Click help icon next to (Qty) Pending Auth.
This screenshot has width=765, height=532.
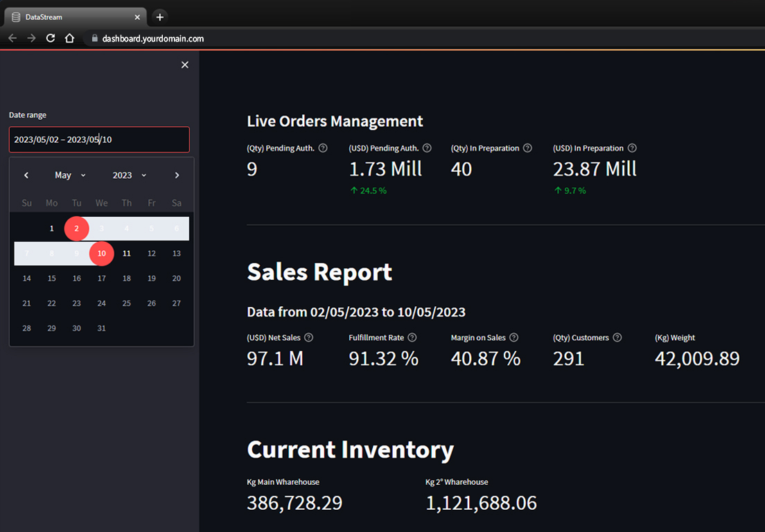[323, 148]
